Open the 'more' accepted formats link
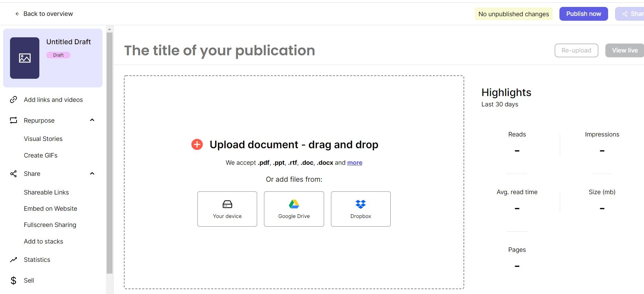The width and height of the screenshot is (644, 294). 354,163
